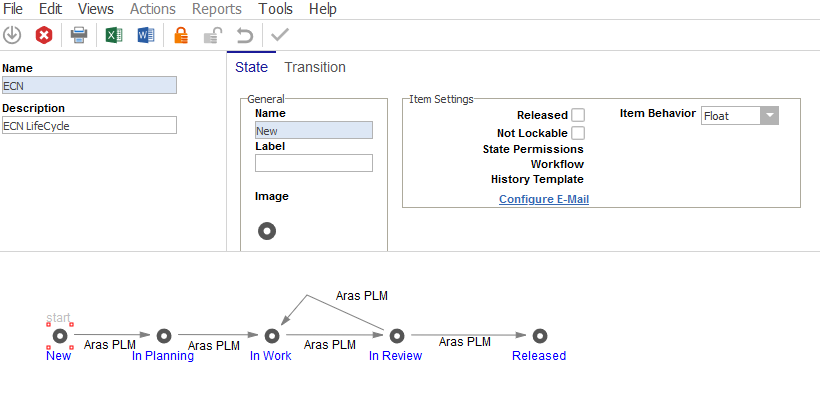Open the Views menu
Viewport: 820px width, 417px height.
(96, 9)
